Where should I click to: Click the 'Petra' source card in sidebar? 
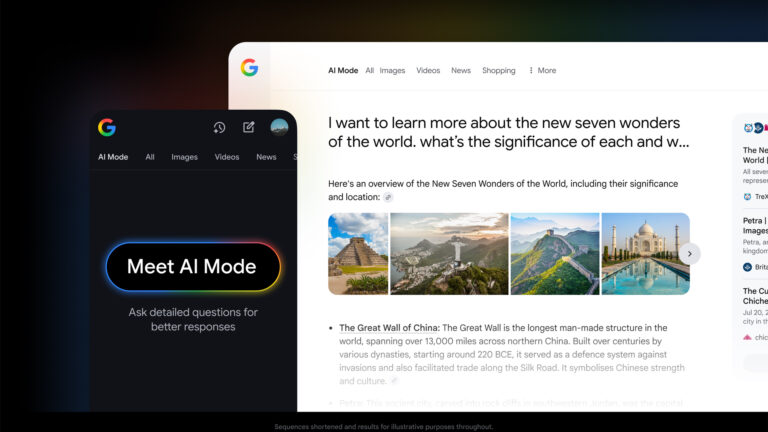pos(754,243)
